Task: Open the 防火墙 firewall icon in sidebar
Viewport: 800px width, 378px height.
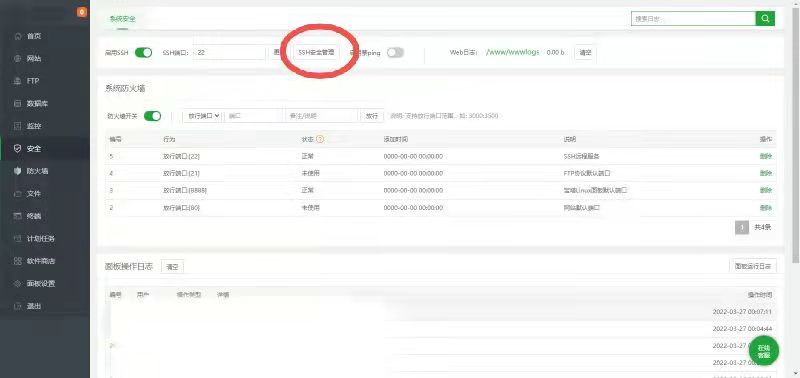Action: [x=18, y=171]
